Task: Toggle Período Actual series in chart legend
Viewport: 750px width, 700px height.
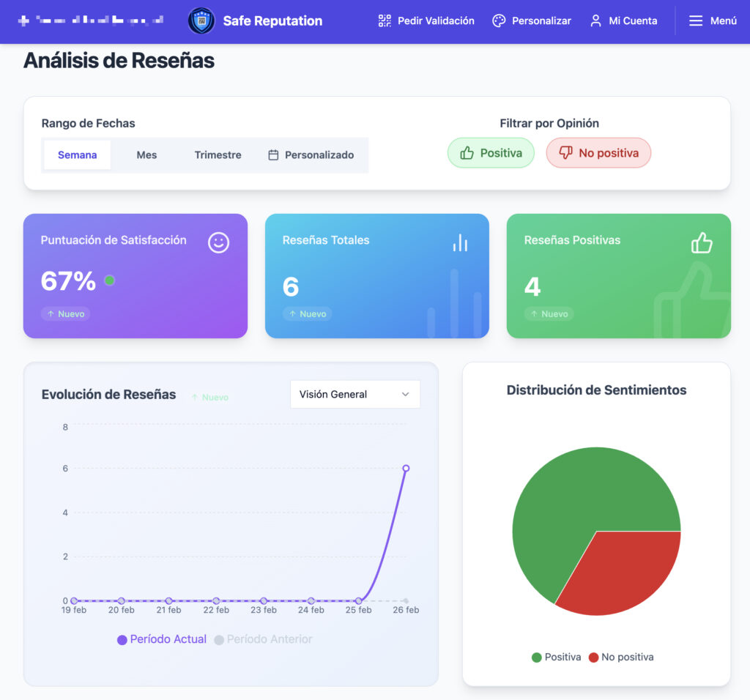Action: point(162,639)
